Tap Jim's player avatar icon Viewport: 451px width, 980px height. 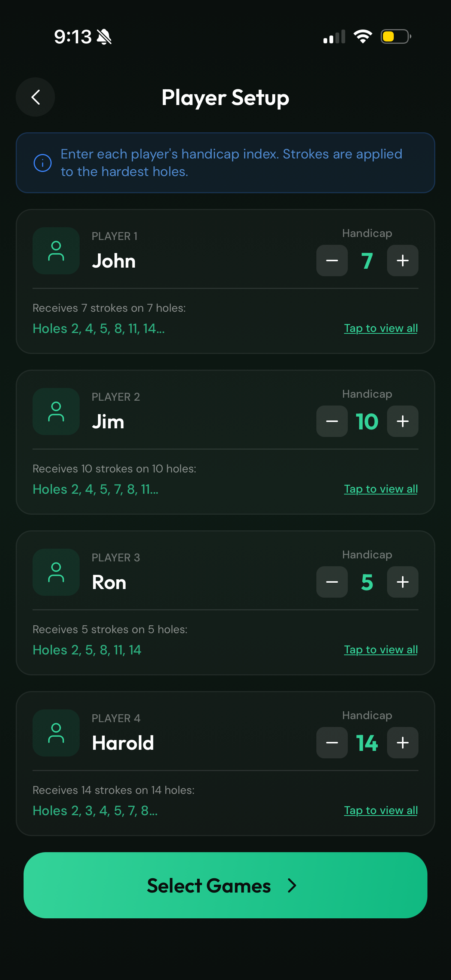56,412
